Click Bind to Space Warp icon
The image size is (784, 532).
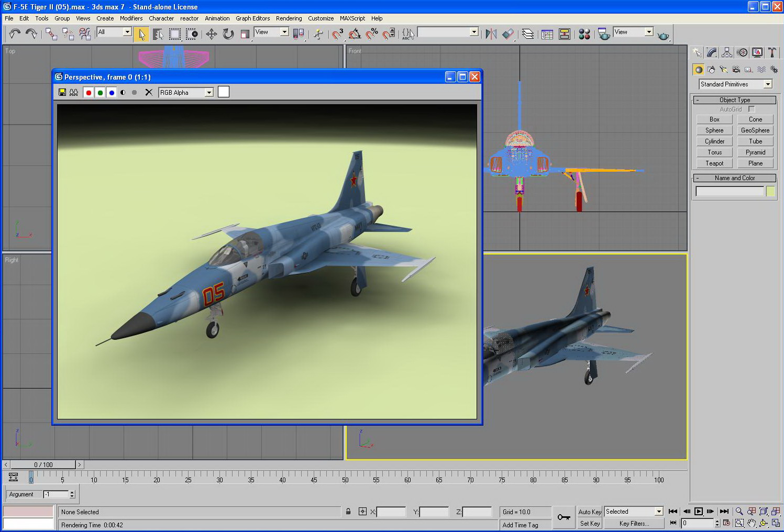click(85, 34)
